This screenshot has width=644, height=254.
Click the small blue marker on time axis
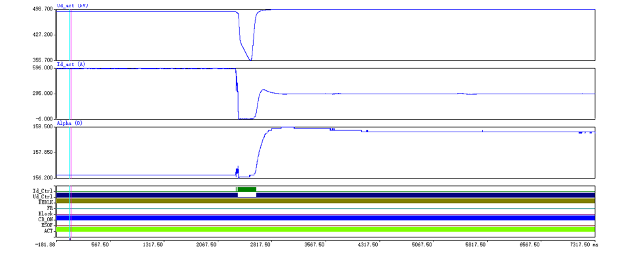click(70, 239)
